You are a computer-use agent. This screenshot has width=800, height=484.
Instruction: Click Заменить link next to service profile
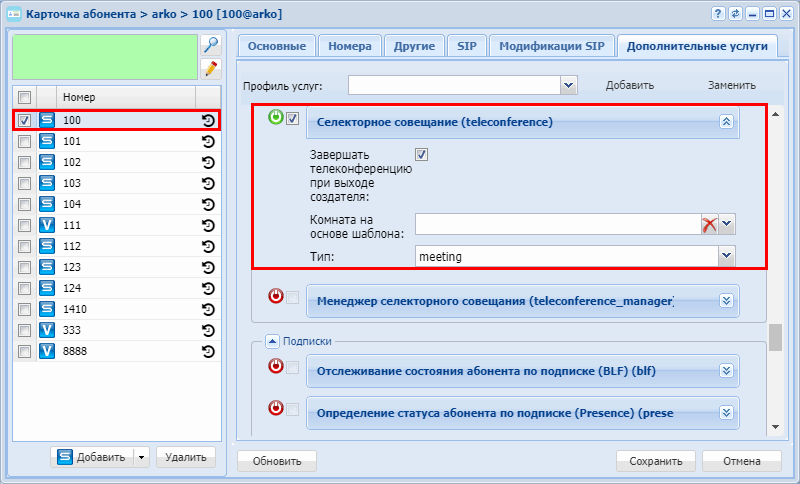[x=732, y=86]
